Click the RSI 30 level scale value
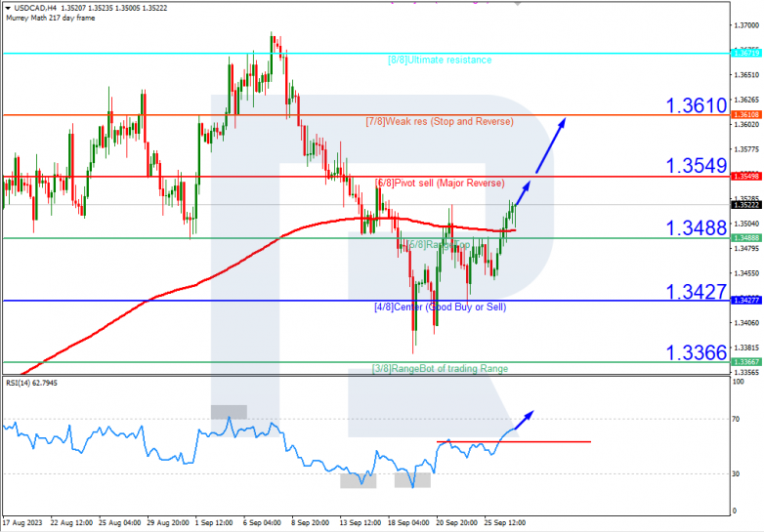764x532 pixels. pyautogui.click(x=736, y=473)
